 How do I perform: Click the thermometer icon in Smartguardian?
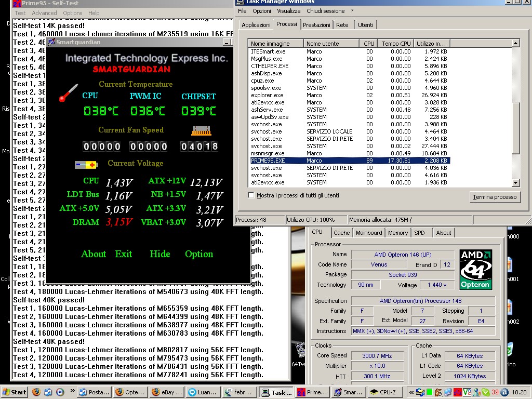pos(68,92)
